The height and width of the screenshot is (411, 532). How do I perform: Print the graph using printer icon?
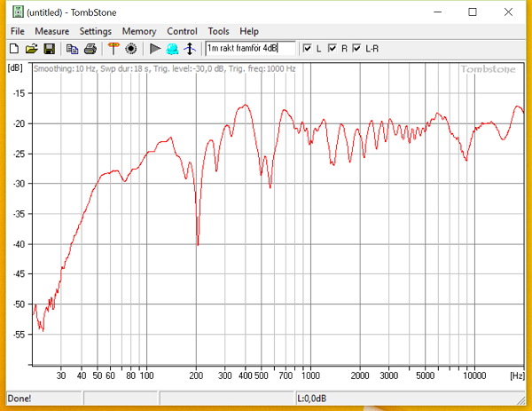pyautogui.click(x=90, y=49)
